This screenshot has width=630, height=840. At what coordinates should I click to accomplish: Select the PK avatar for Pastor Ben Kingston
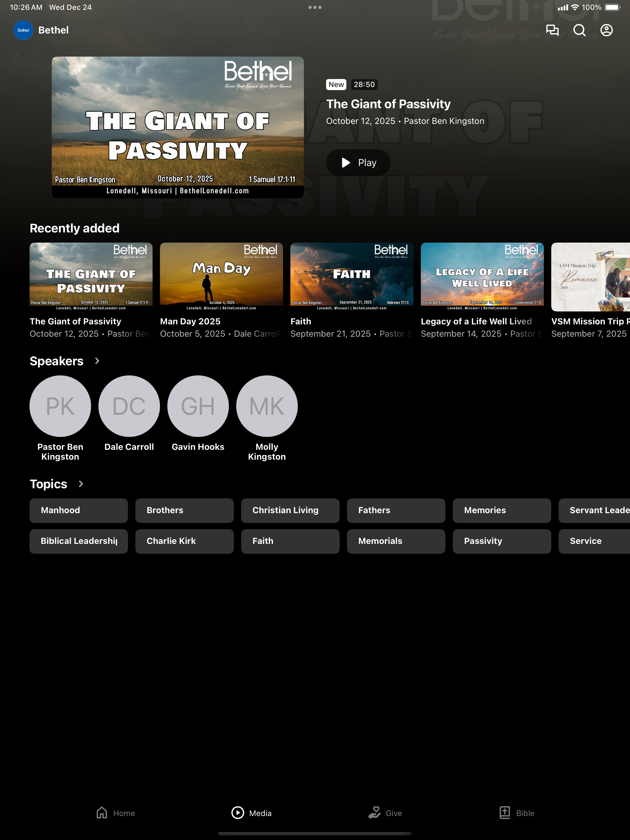(x=60, y=406)
